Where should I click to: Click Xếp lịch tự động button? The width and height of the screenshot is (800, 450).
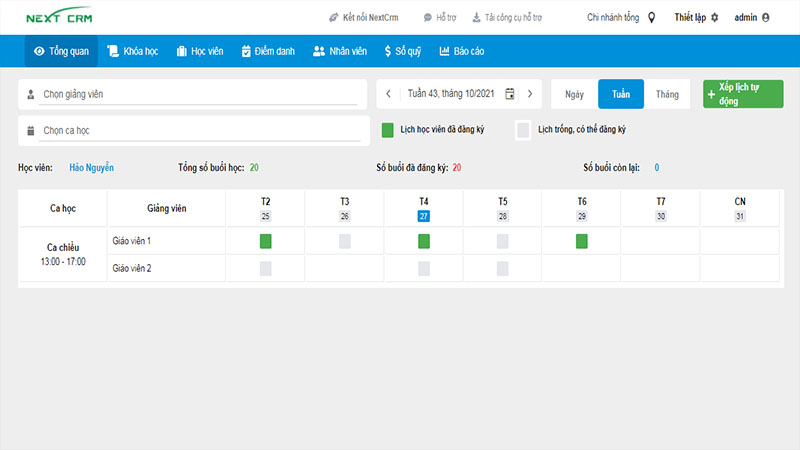[743, 94]
